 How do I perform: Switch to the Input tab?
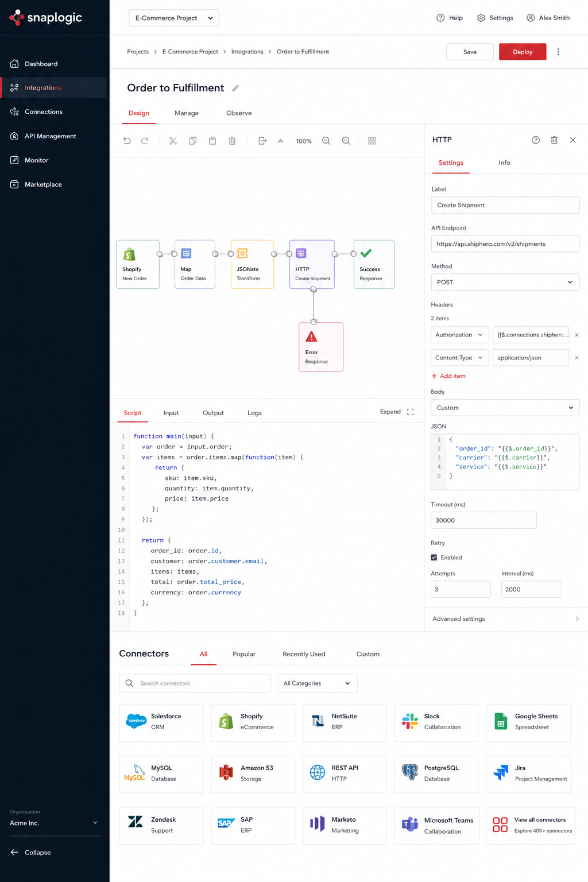pyautogui.click(x=171, y=413)
